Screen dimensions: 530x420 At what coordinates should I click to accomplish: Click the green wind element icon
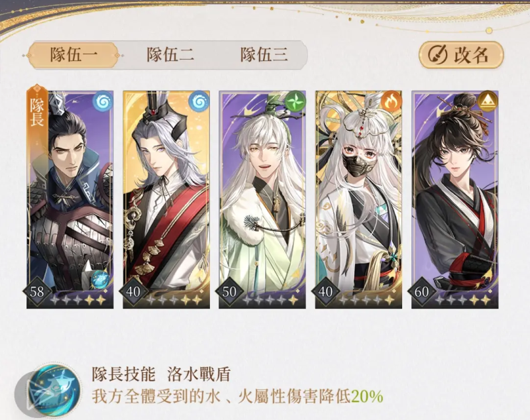295,101
